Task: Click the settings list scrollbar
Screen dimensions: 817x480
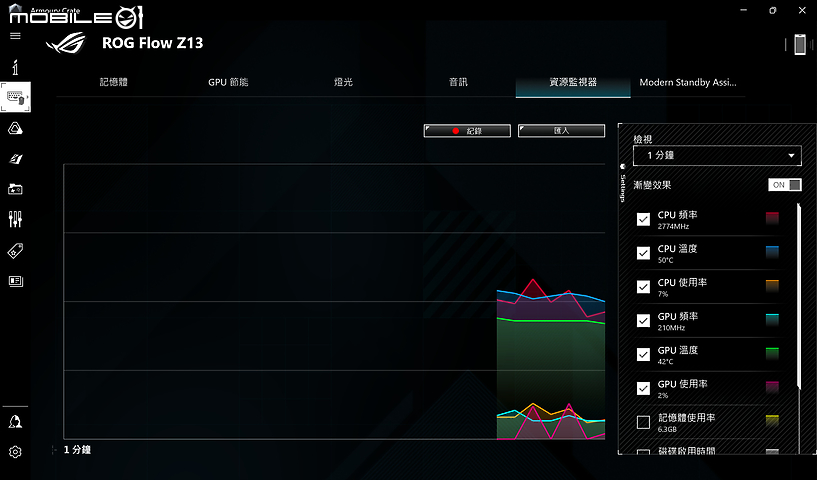Action: pyautogui.click(x=799, y=296)
